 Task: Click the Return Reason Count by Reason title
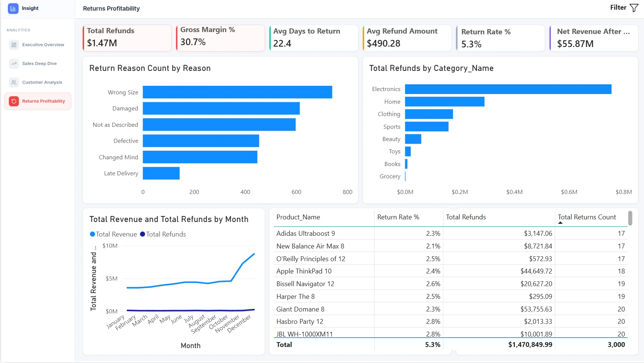pos(150,68)
